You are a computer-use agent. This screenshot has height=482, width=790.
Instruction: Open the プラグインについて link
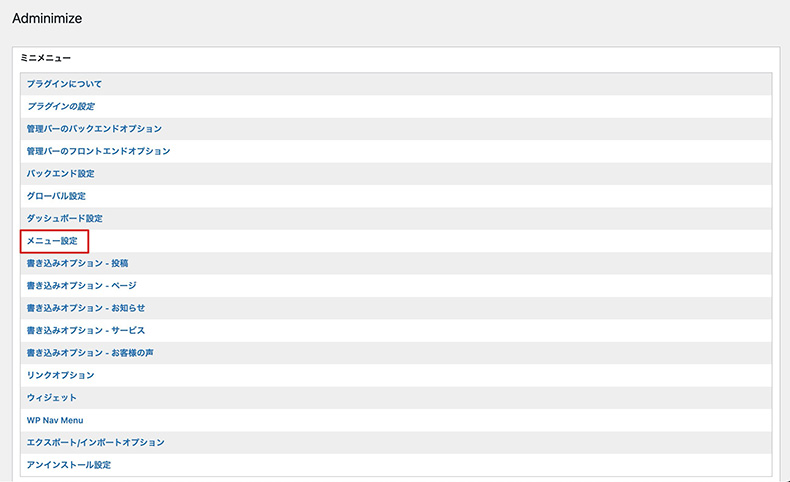[x=64, y=84]
